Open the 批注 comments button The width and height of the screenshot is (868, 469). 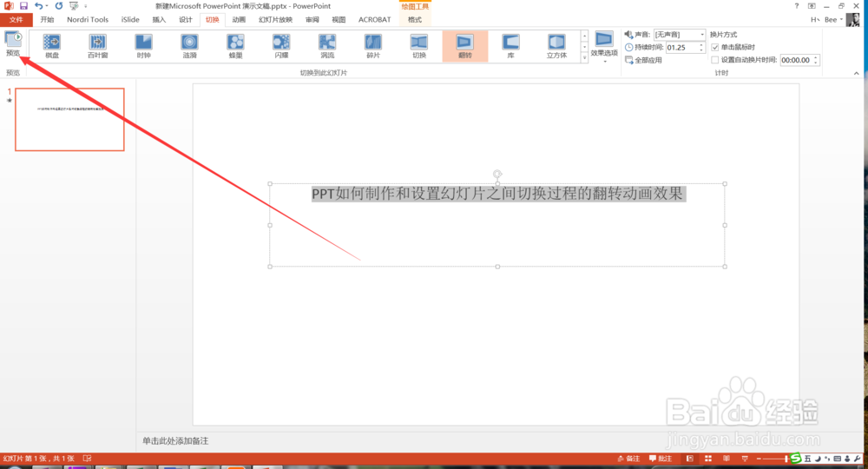point(661,459)
